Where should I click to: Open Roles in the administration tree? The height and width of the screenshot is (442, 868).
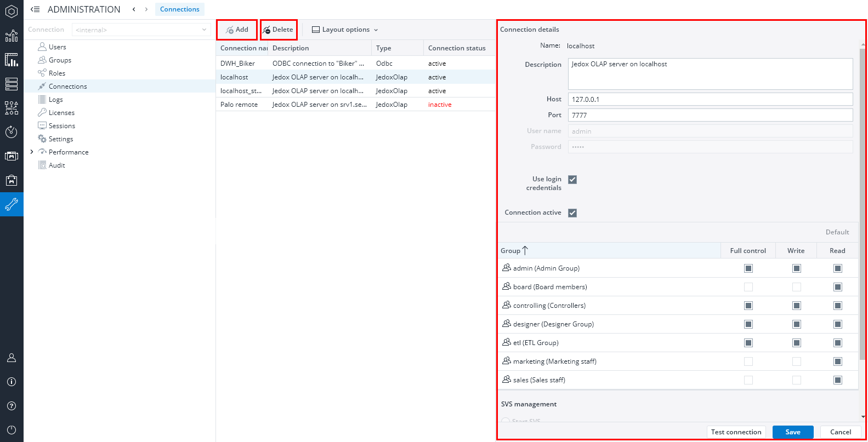[57, 73]
